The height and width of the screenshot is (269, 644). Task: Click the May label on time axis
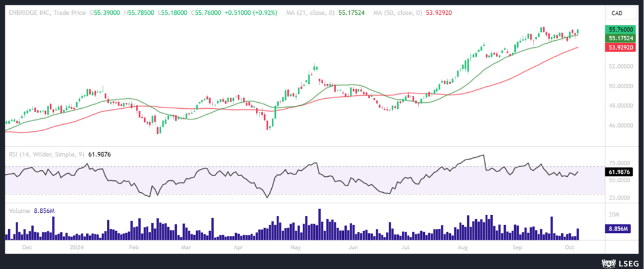(x=296, y=248)
